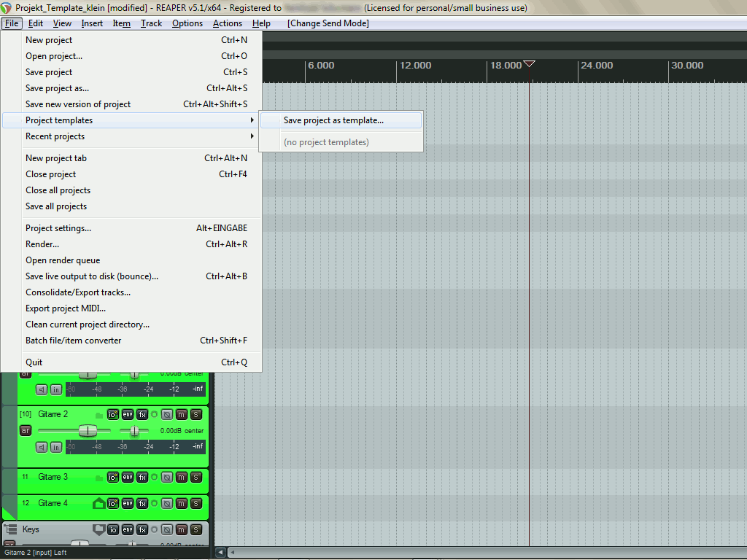The image size is (747, 560).
Task: Click the Gitarre 2 level meter
Action: tap(136, 447)
